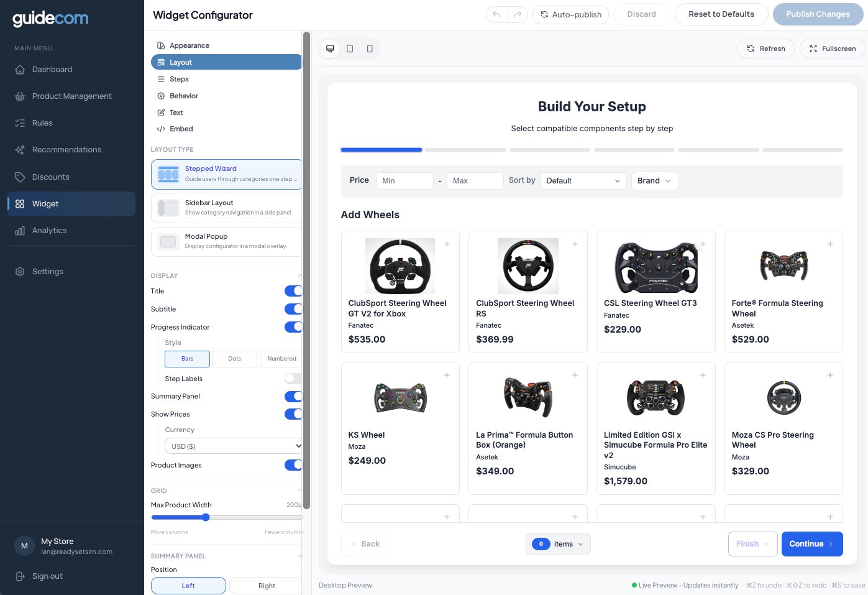The width and height of the screenshot is (868, 595).
Task: Open the Embed configuration section
Action: [181, 129]
